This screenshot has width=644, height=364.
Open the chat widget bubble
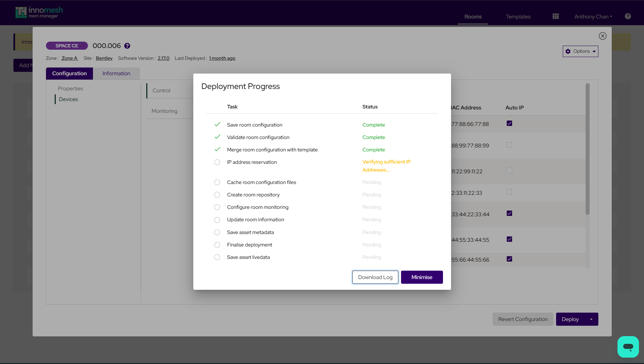[x=628, y=347]
